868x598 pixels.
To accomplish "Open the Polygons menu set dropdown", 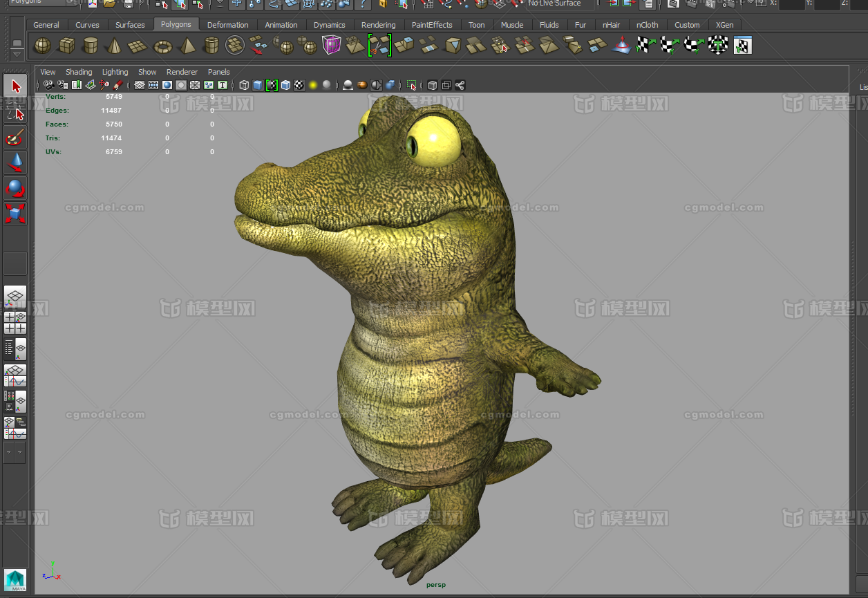I will [x=41, y=3].
